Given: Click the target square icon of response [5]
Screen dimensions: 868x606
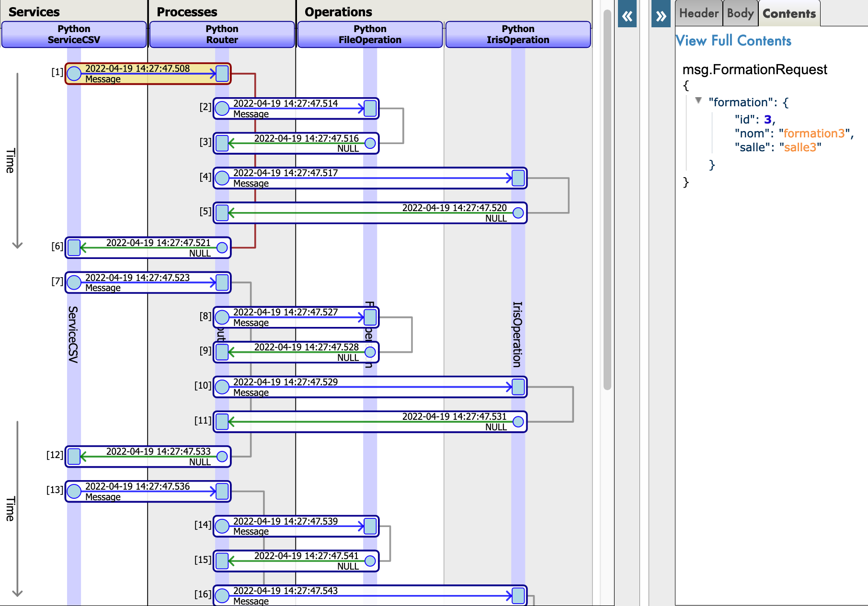Looking at the screenshot, I should click(222, 213).
